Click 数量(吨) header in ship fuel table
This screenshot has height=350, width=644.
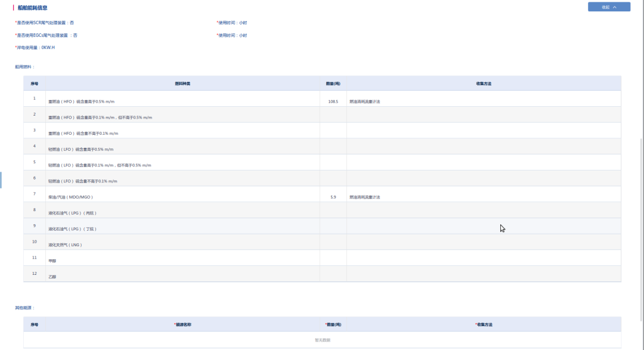click(333, 83)
